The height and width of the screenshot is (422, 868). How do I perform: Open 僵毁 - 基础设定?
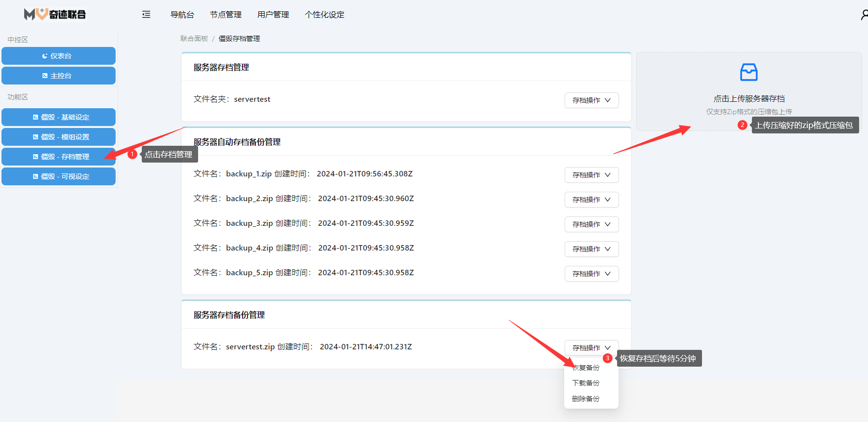point(58,117)
